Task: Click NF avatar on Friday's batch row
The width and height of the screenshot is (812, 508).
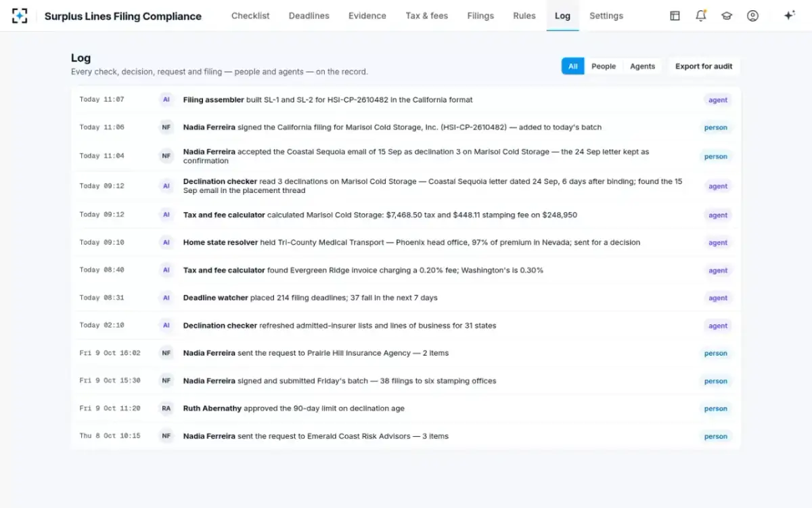Action: pos(166,381)
